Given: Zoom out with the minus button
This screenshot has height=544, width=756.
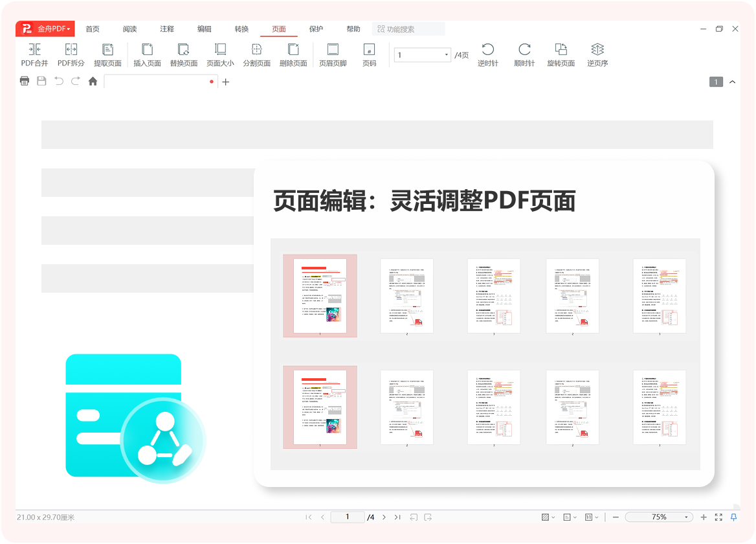Looking at the screenshot, I should pos(616,517).
